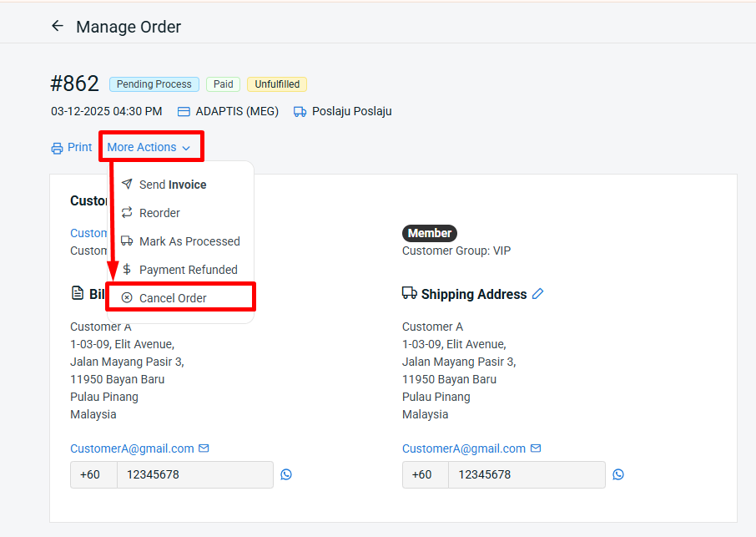Click the shipping WhatsApp icon beside phone number
The image size is (756, 537).
618,474
